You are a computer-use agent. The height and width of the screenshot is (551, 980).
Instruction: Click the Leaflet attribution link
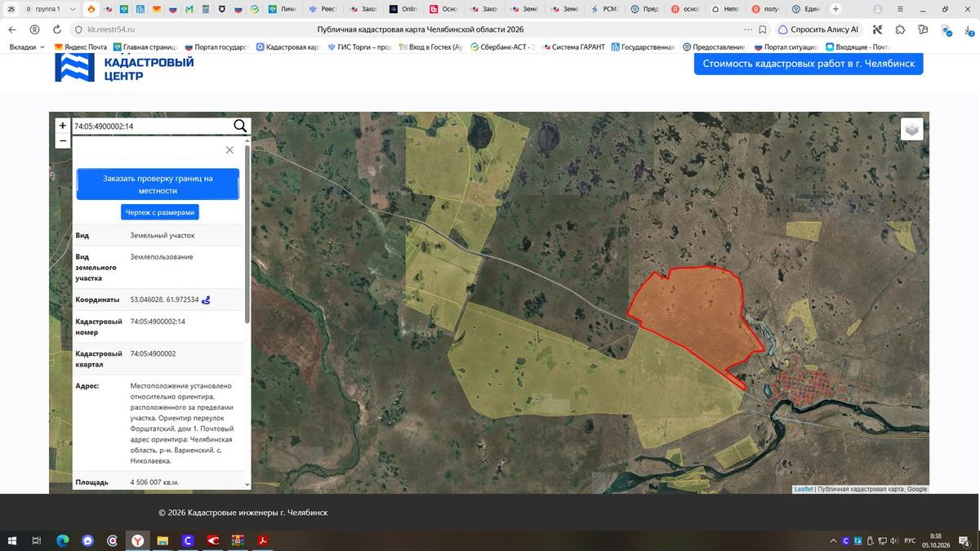point(803,489)
